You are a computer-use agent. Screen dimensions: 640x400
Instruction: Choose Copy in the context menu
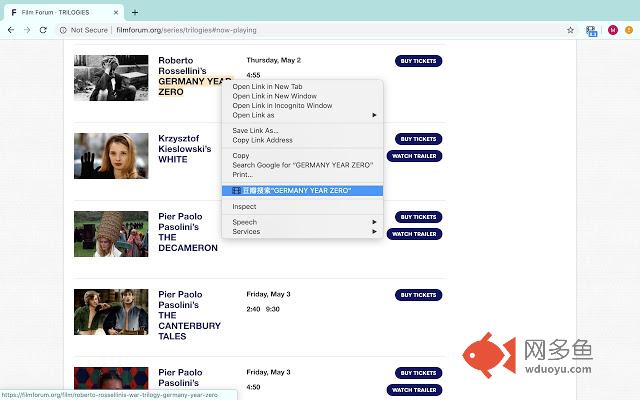[302, 156]
